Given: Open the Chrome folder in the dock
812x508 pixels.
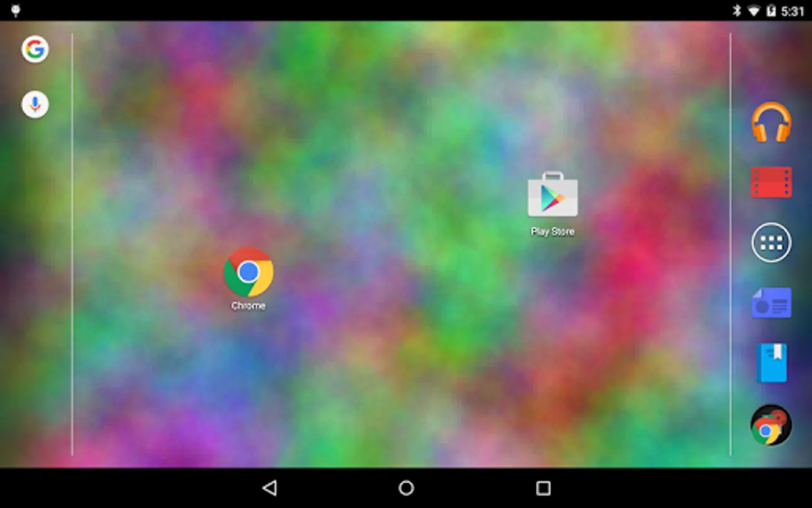Looking at the screenshot, I should tap(771, 425).
